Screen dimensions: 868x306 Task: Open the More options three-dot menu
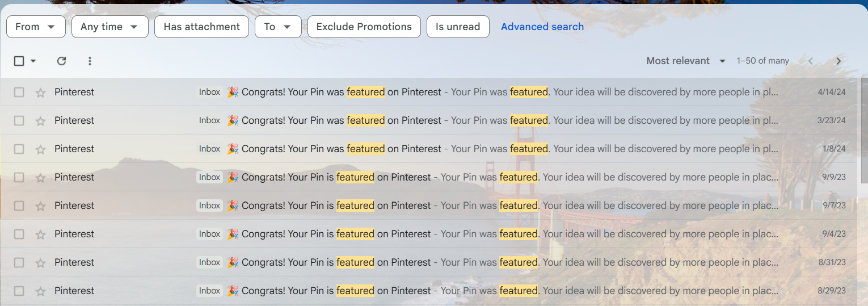click(x=90, y=61)
